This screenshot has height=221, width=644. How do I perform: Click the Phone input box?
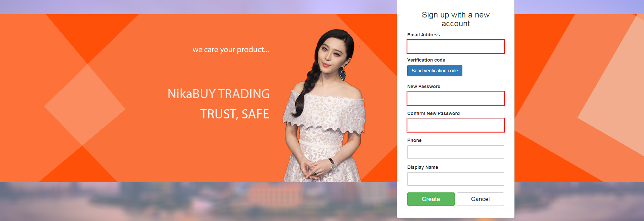(x=456, y=152)
